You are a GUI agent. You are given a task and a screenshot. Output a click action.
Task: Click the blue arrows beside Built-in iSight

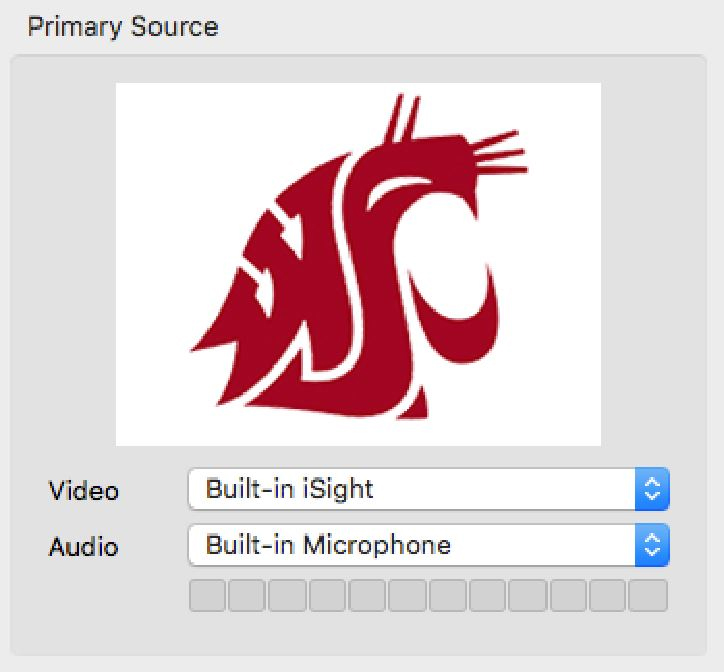(x=652, y=489)
